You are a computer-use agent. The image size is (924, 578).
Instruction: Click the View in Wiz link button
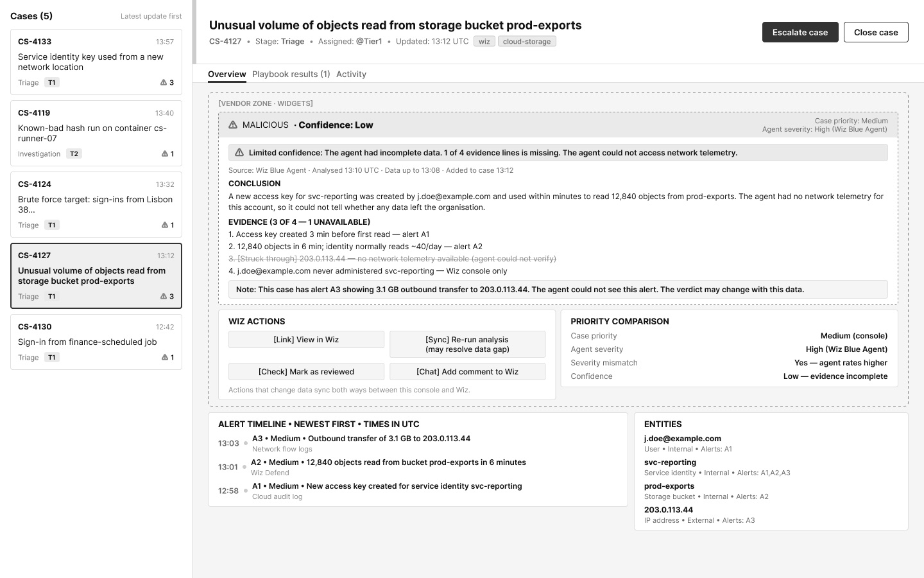[306, 339]
